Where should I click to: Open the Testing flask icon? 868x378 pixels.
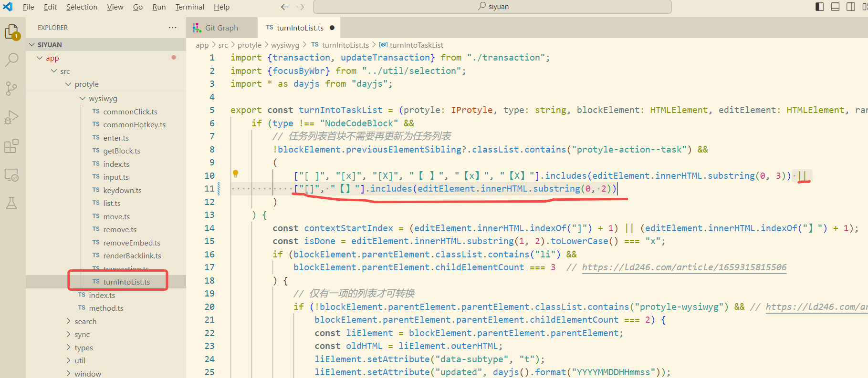point(11,203)
